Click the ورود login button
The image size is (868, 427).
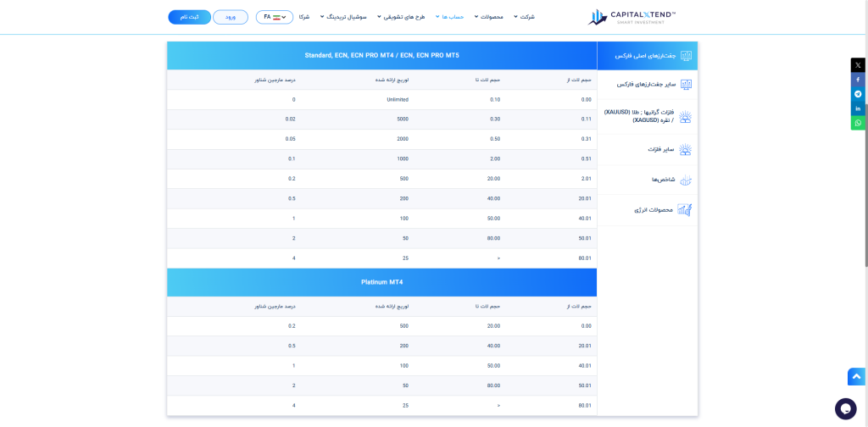pos(231,17)
